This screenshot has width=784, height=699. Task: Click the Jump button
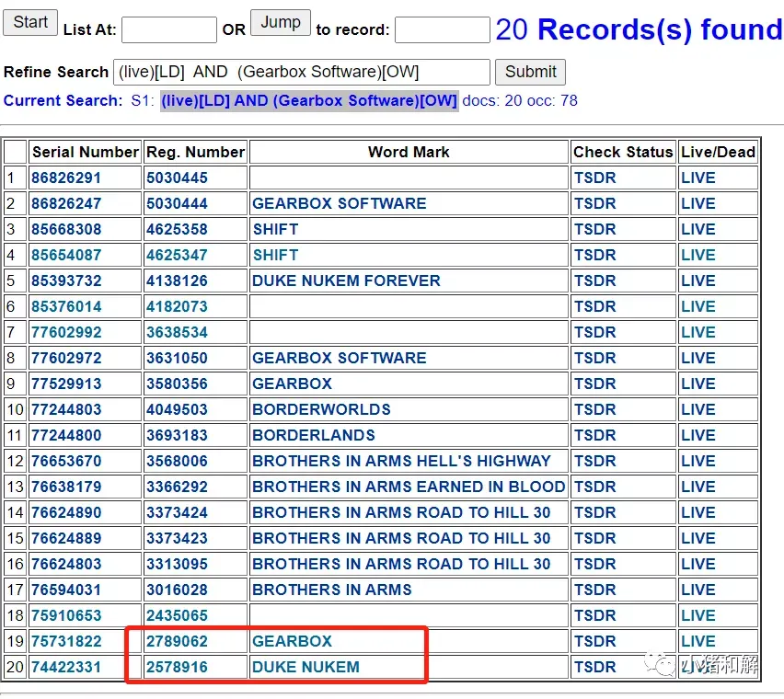coord(281,22)
